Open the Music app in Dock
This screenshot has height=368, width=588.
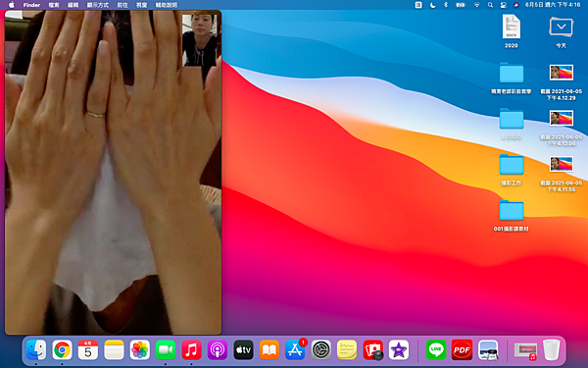tap(191, 350)
